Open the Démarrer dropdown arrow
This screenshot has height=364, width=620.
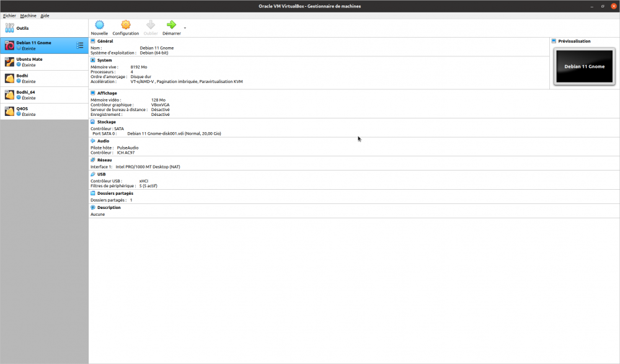[185, 28]
